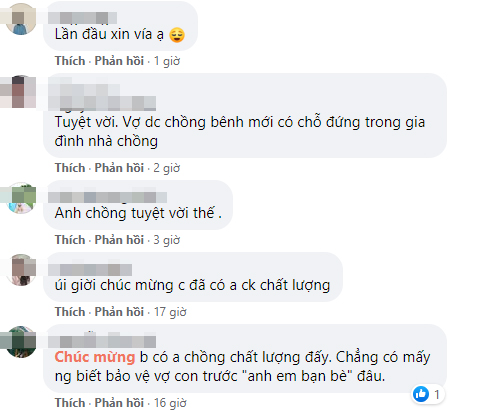Open the '17 giờ' comment timestamp
Viewport: 478px width, 410px height.
[170, 312]
